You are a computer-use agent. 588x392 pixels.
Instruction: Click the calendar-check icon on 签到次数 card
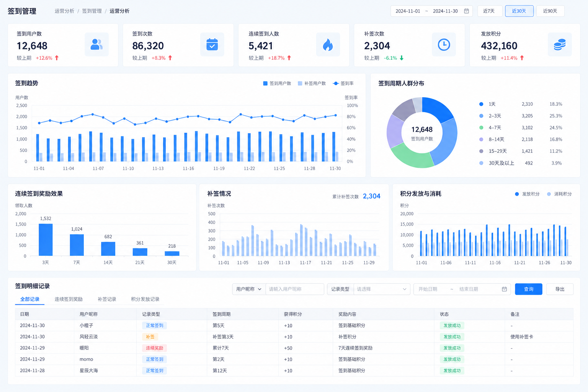tap(212, 44)
